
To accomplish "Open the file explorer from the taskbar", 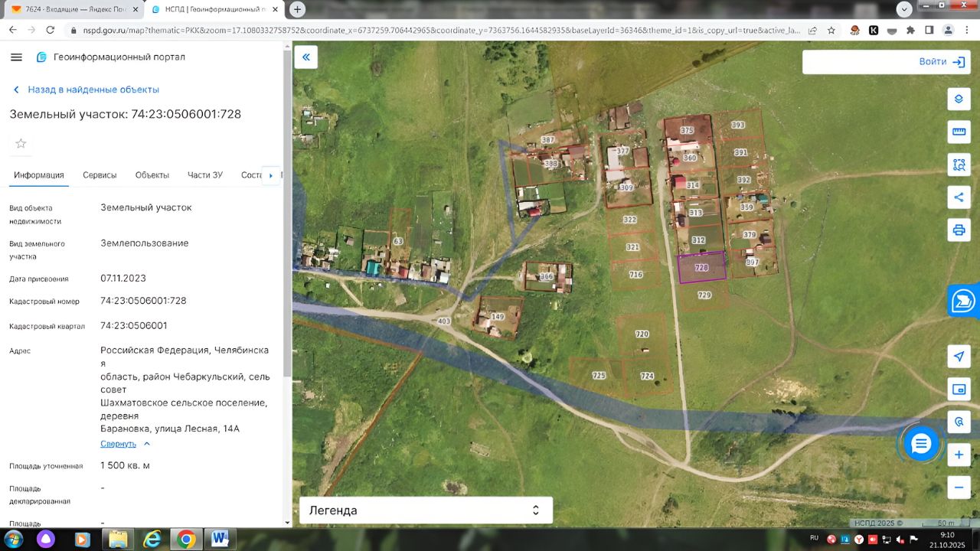I will 118,539.
